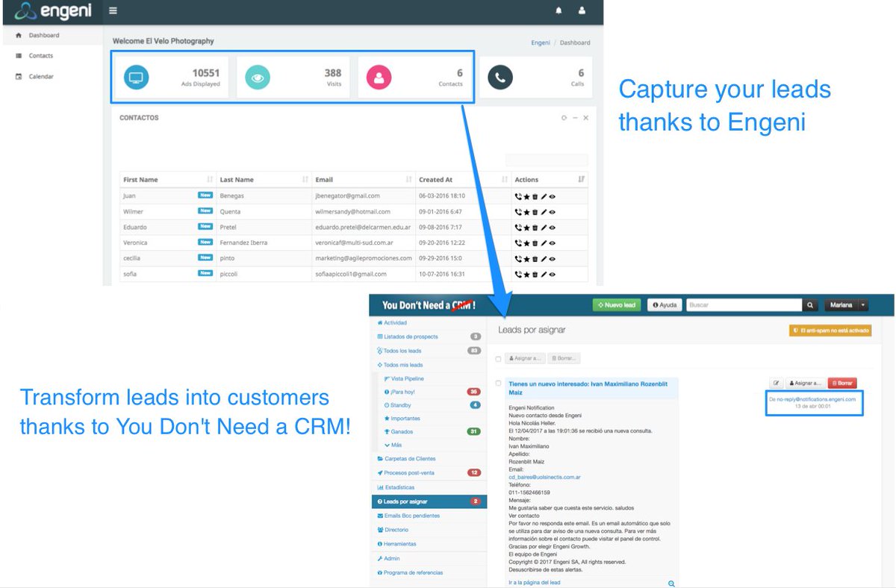Viewport: 896px width, 588px height.
Task: Sort by Email column
Action: coord(363,180)
